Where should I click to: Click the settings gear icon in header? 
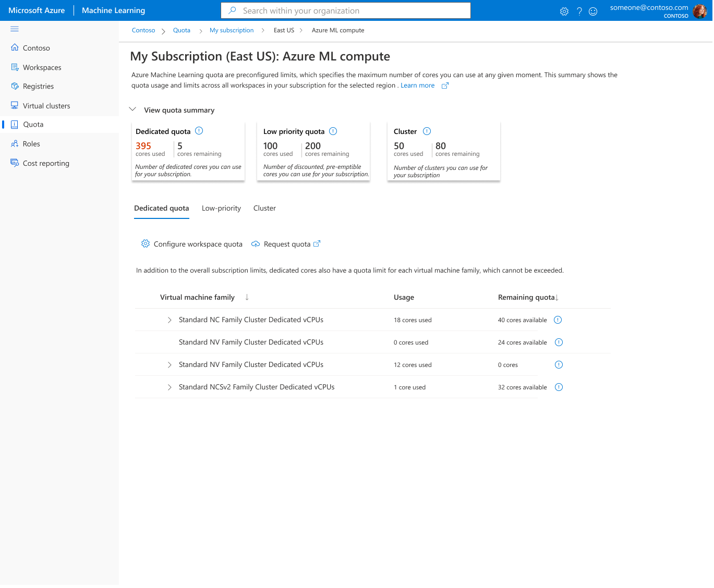pos(564,11)
